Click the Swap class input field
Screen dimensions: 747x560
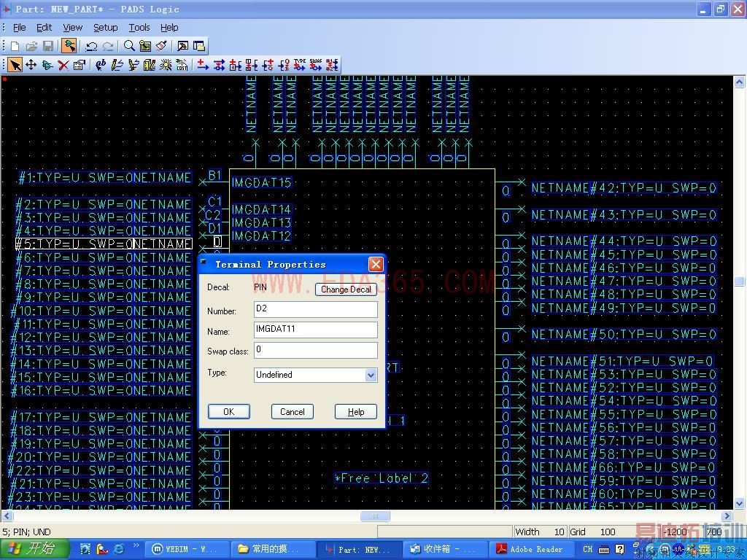tap(316, 350)
